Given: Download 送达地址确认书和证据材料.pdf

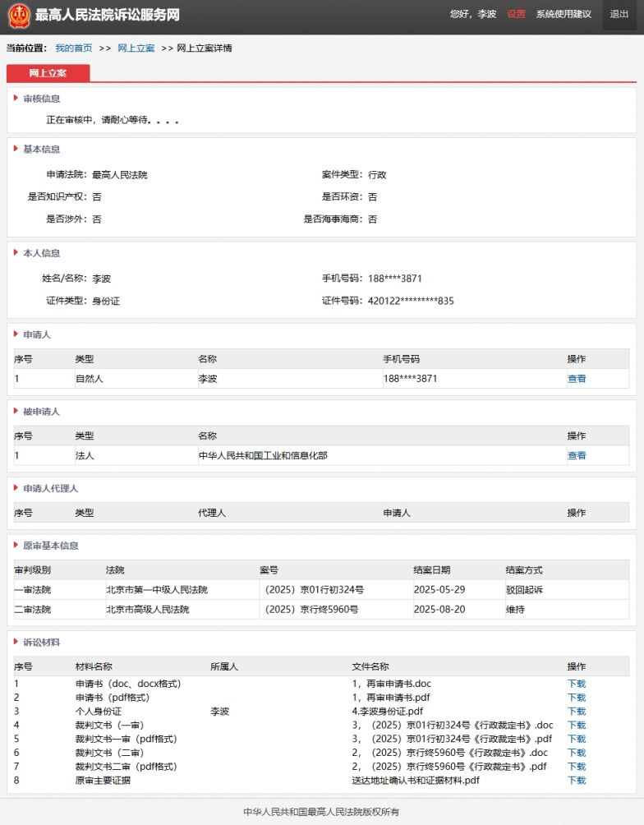Looking at the screenshot, I should click(577, 781).
